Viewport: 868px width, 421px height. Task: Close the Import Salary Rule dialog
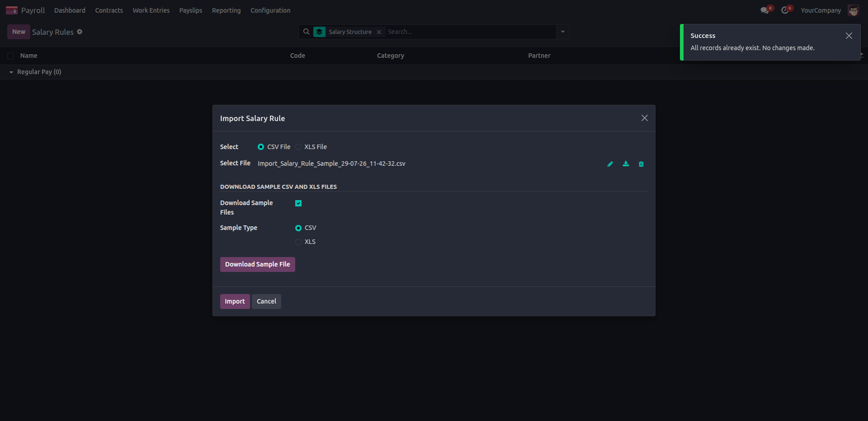(x=645, y=118)
